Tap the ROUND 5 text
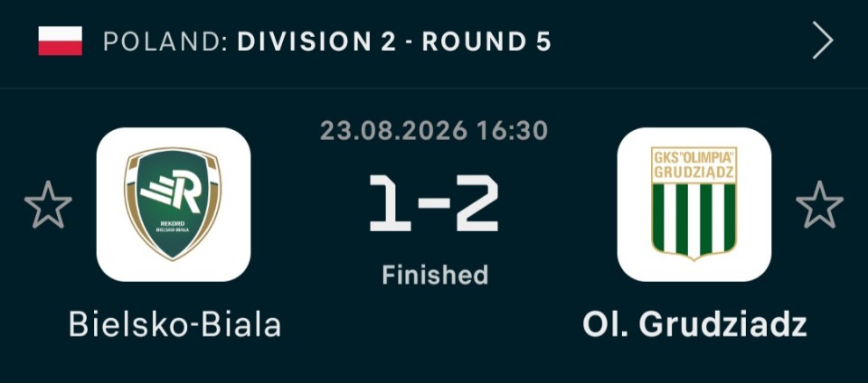Screen dimensions: 868x383 (486, 42)
